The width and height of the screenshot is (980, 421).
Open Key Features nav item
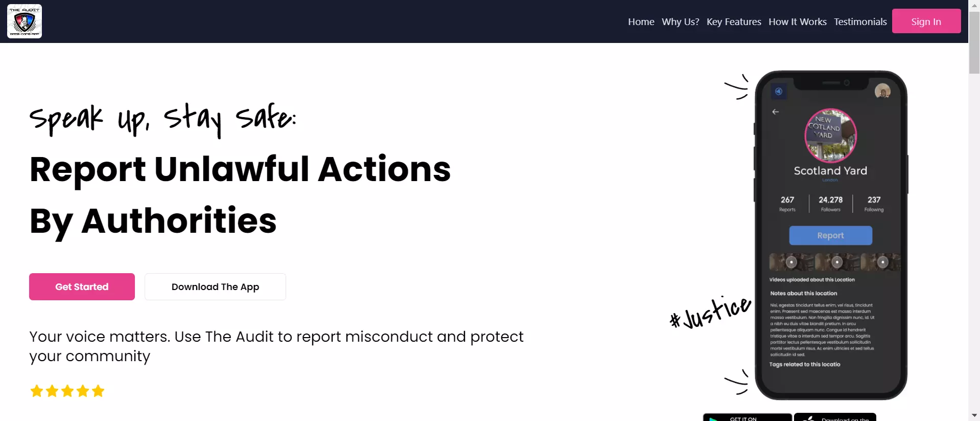pos(734,21)
